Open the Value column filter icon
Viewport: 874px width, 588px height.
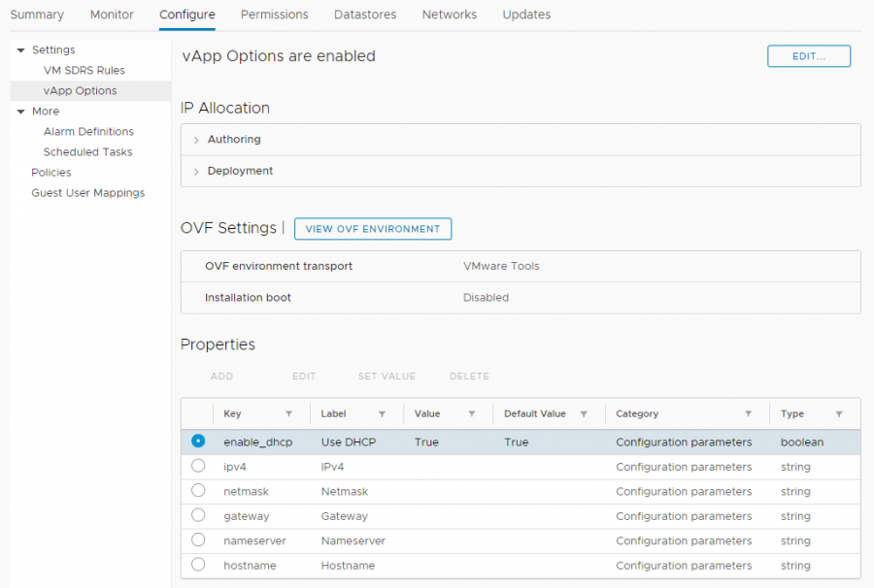471,414
